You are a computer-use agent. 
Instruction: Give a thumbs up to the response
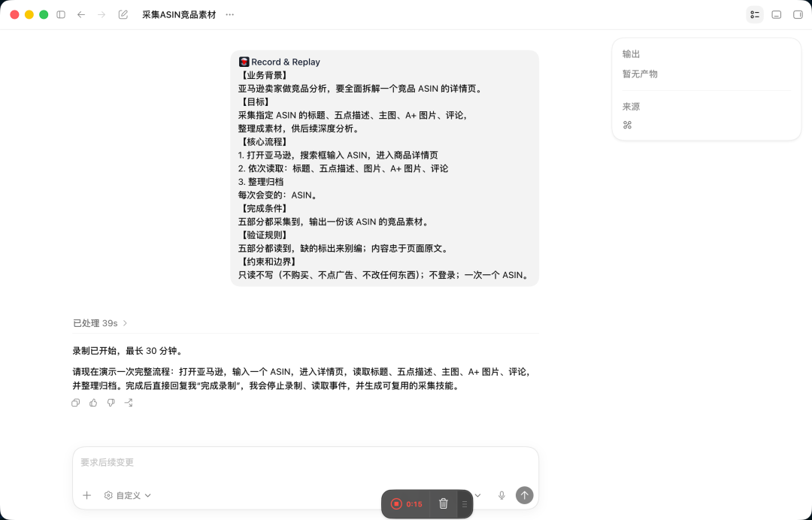tap(93, 403)
